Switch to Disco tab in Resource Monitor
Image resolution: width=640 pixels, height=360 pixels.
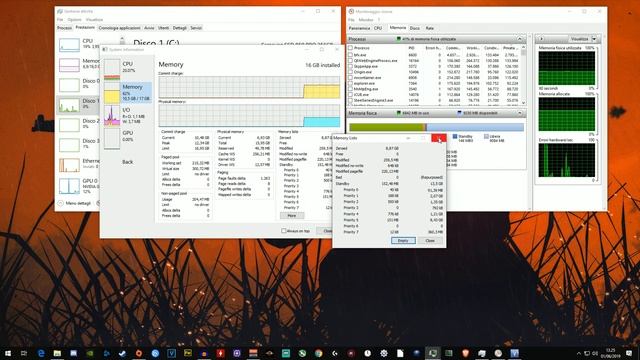[415, 28]
